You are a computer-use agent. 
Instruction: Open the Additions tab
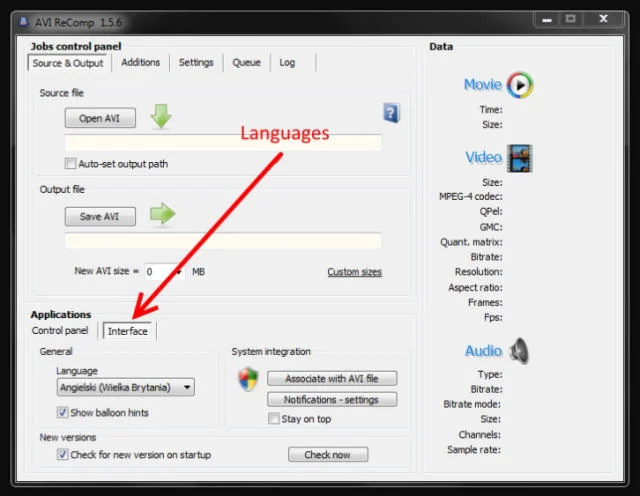pyautogui.click(x=140, y=62)
